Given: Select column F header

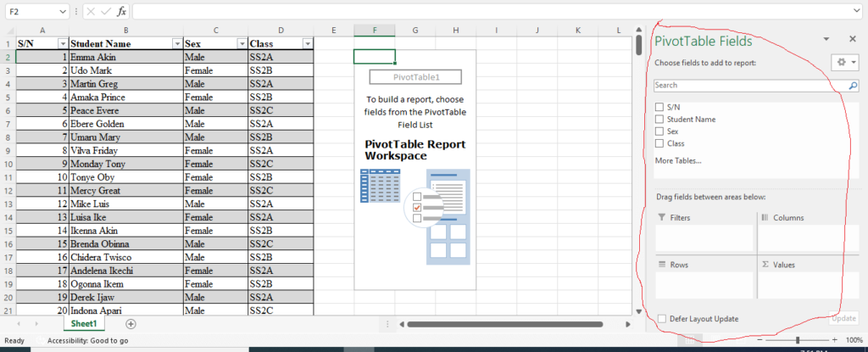Looking at the screenshot, I should click(x=374, y=31).
